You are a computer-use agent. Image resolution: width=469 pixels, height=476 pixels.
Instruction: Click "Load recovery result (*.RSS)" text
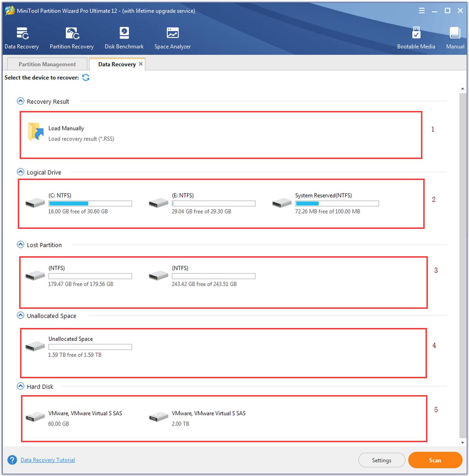[81, 139]
